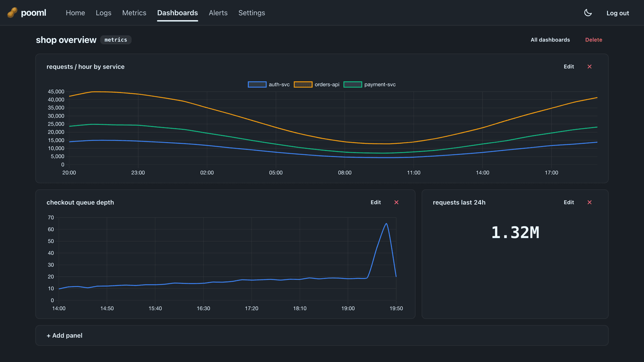Image resolution: width=644 pixels, height=362 pixels.
Task: Click the shop overview title
Action: tap(66, 40)
